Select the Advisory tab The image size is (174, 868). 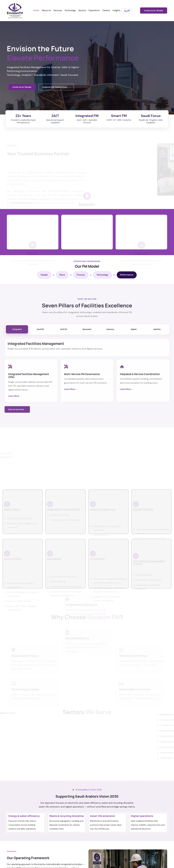(110, 329)
